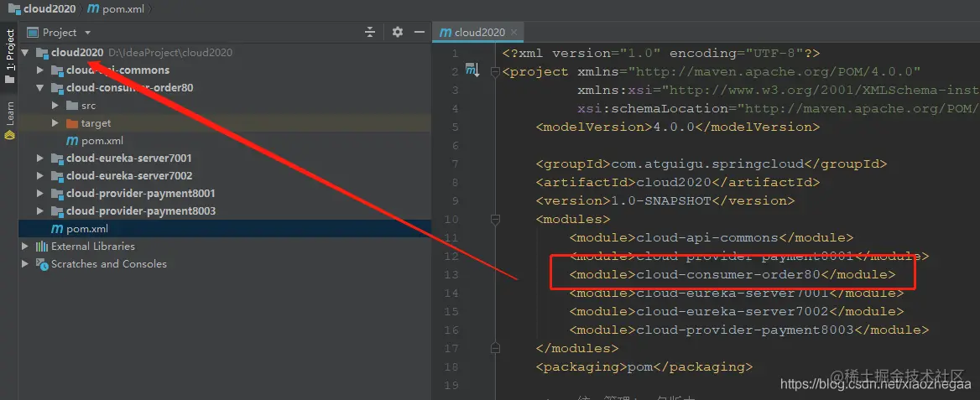
Task: Click module cloud-eureka-server7002 line in editor
Action: (736, 311)
